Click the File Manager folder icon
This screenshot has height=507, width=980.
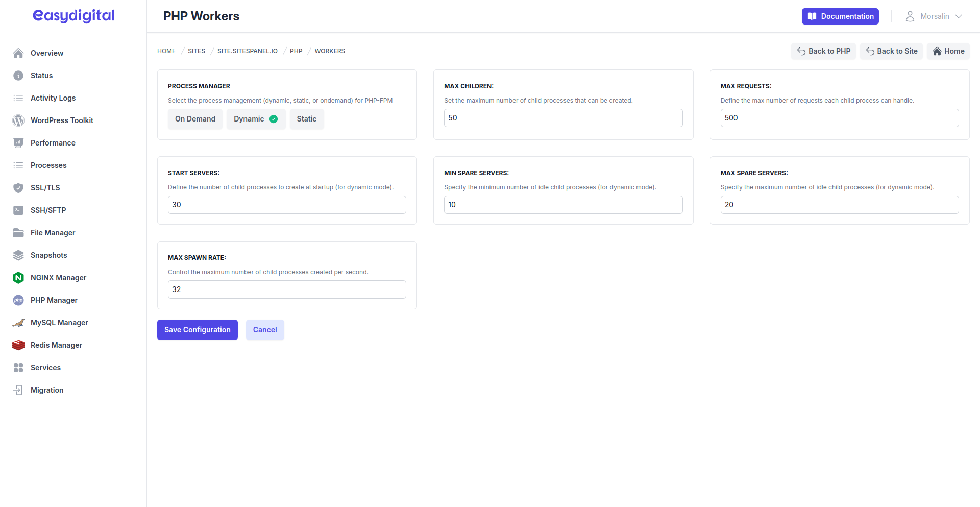[18, 232]
